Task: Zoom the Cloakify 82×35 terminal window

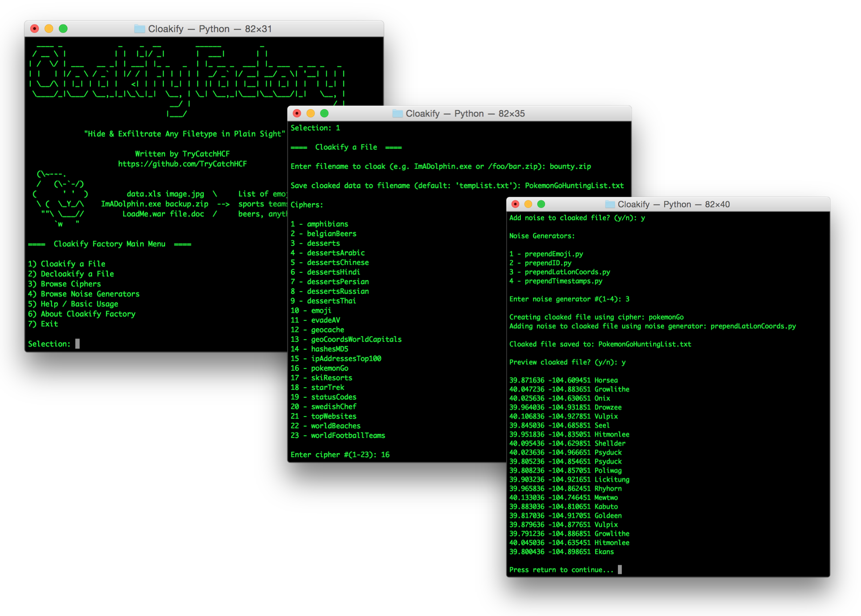Action: 325,113
